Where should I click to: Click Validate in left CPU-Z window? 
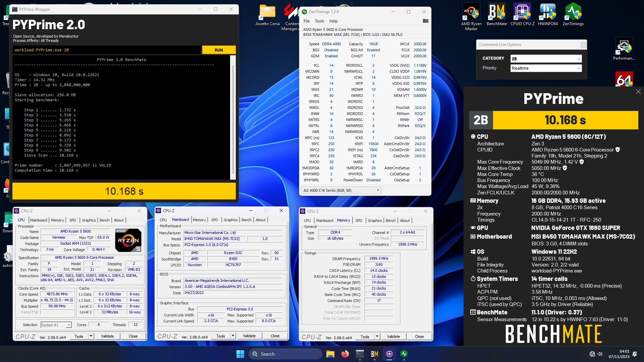click(x=107, y=336)
